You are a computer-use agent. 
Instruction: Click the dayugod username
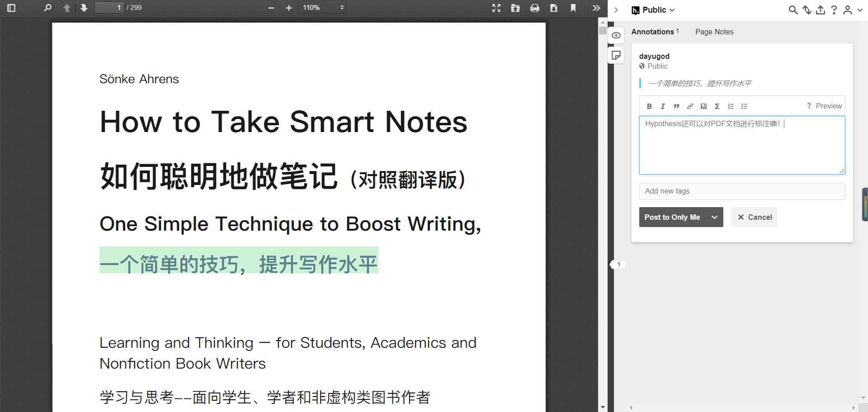(654, 56)
